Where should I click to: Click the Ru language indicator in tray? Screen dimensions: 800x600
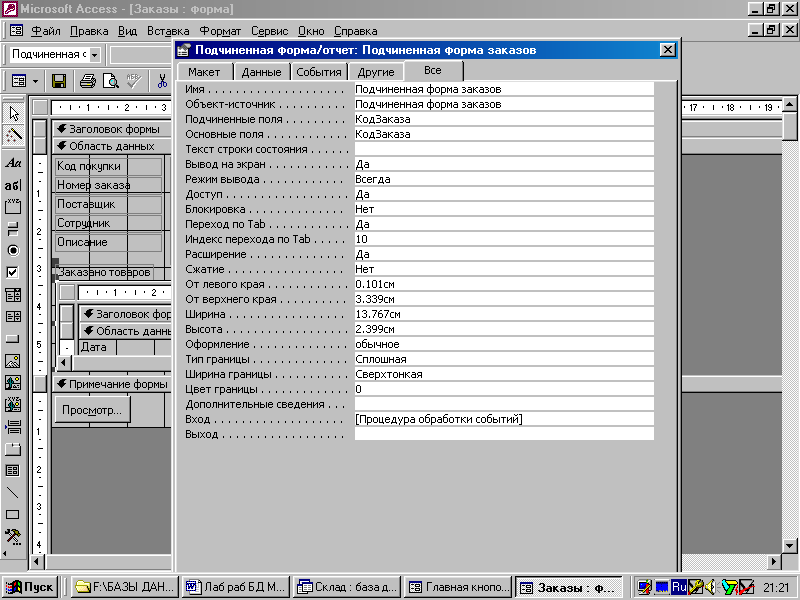click(x=679, y=587)
